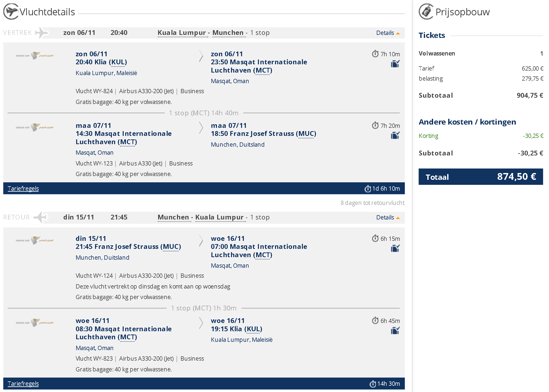Click MCT code at 23:50 arrival
Viewport: 549px width, 392px height.
[263, 71]
